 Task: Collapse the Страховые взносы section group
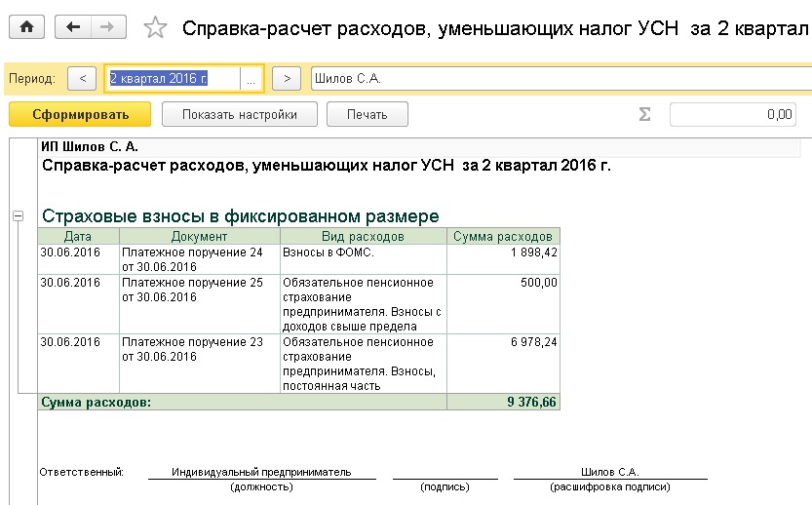tap(19, 216)
